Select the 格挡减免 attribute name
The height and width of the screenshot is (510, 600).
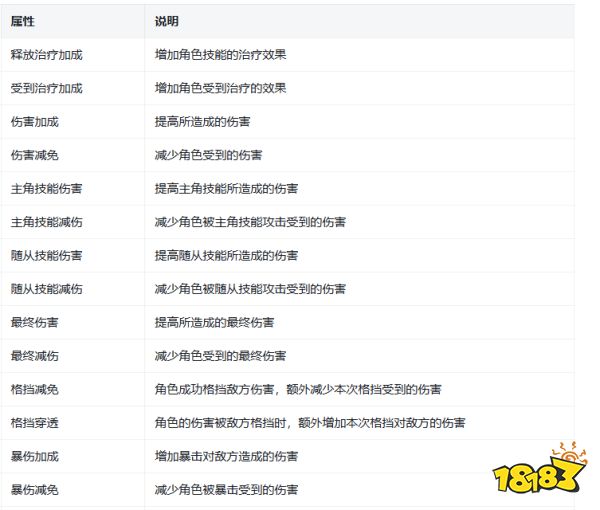click(34, 389)
